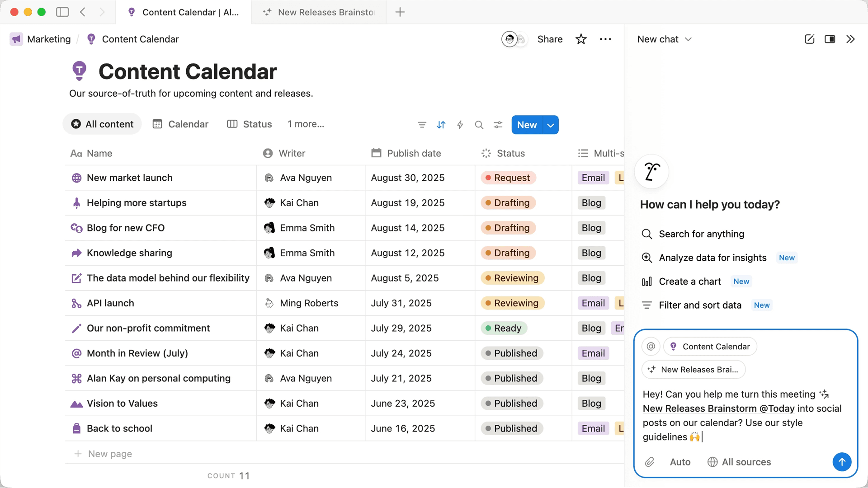Send the message with the blue arrow
This screenshot has width=868, height=488.
[841, 462]
